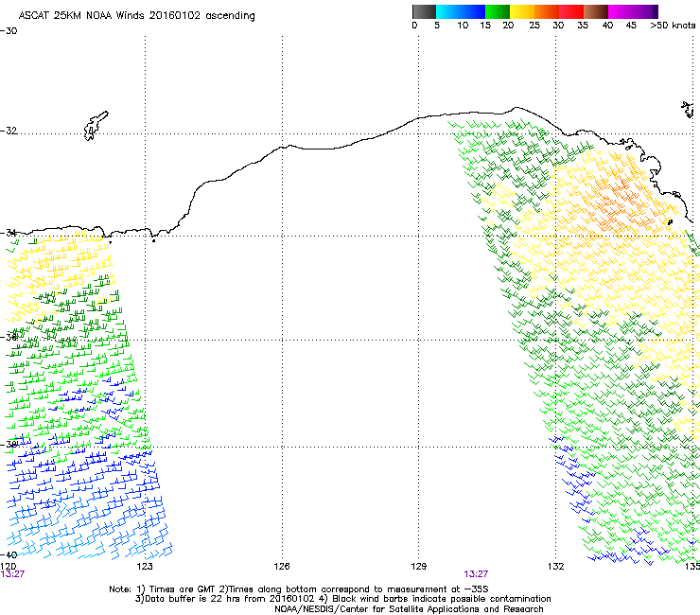Image resolution: width=700 pixels, height=615 pixels.
Task: Click the '-40' latitude axis label
Action: 9,554
